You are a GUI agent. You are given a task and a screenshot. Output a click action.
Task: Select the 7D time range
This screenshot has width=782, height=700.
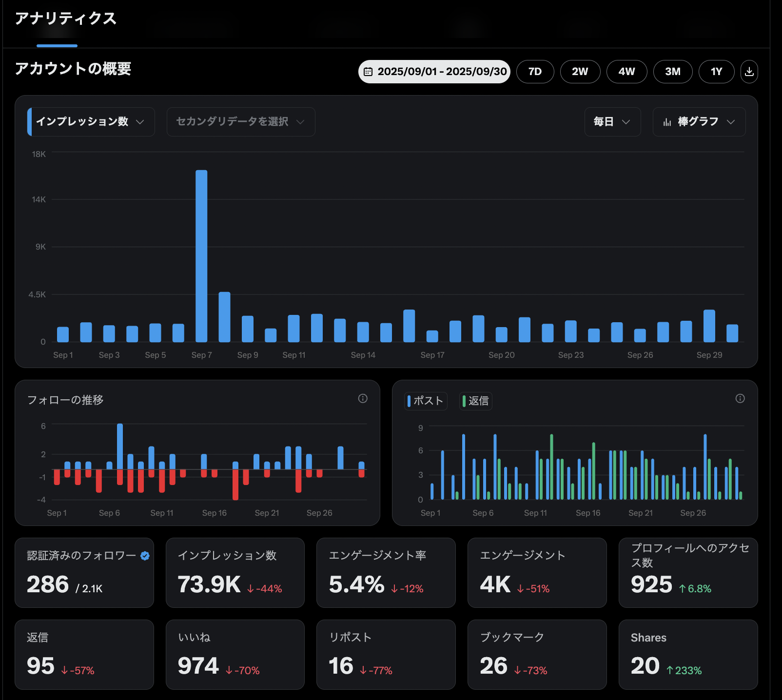coord(535,72)
